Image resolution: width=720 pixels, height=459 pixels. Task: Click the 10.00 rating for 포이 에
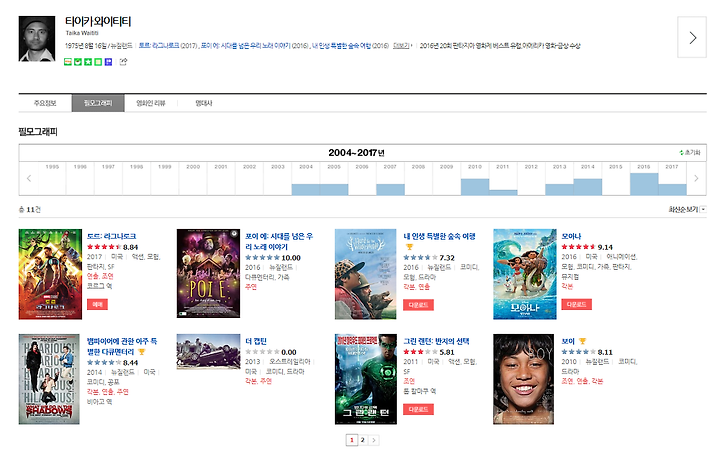click(x=291, y=258)
